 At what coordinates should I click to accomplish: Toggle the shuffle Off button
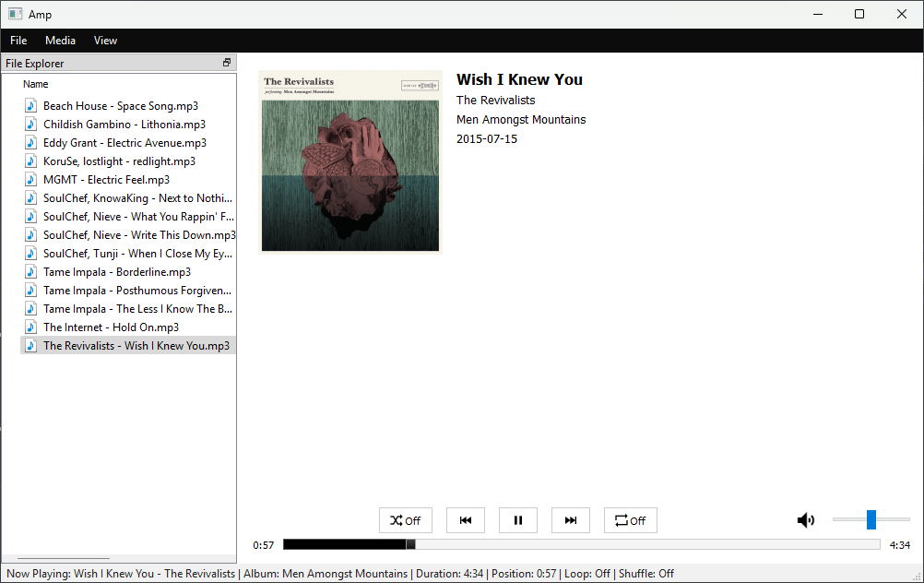(x=406, y=520)
